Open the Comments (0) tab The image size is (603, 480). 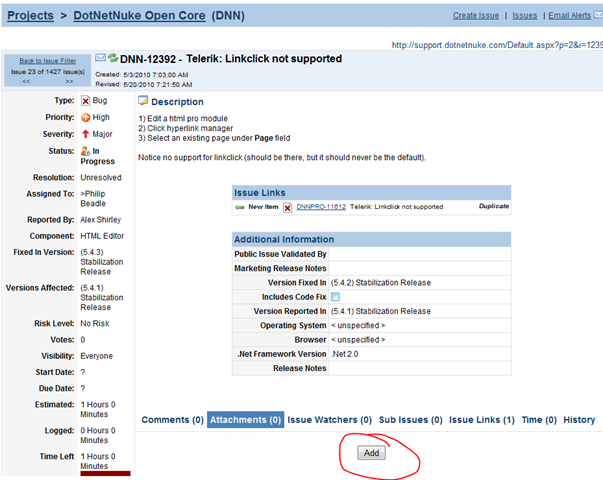172,420
